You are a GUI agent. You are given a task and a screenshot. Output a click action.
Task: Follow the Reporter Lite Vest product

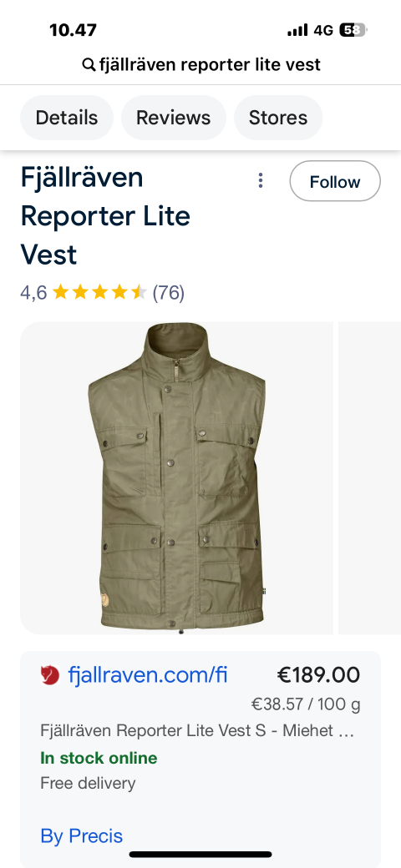tap(335, 181)
